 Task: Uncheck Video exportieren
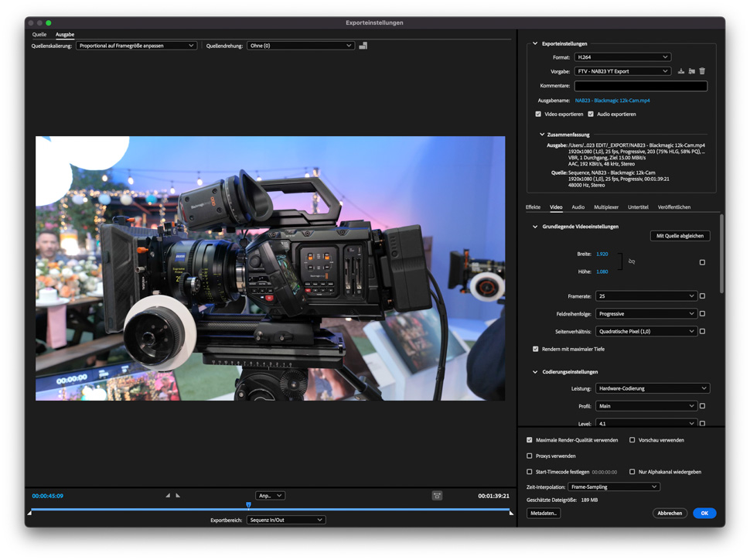tap(538, 114)
